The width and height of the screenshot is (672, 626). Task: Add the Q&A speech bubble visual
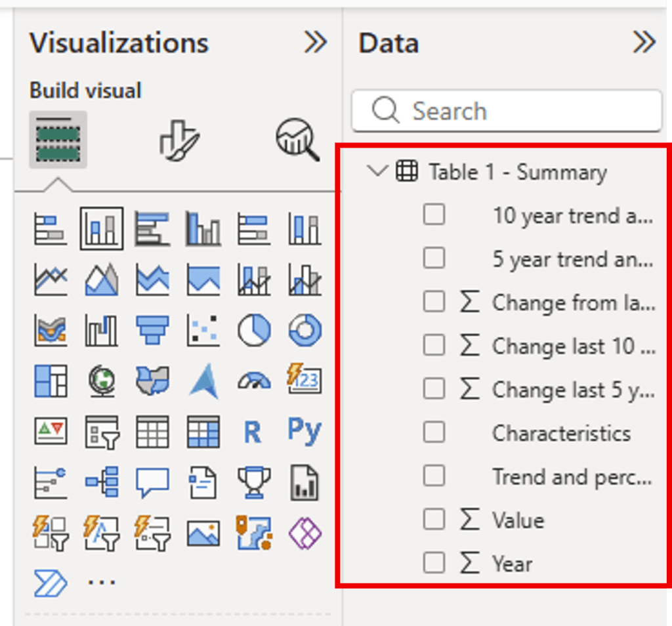pos(152,483)
